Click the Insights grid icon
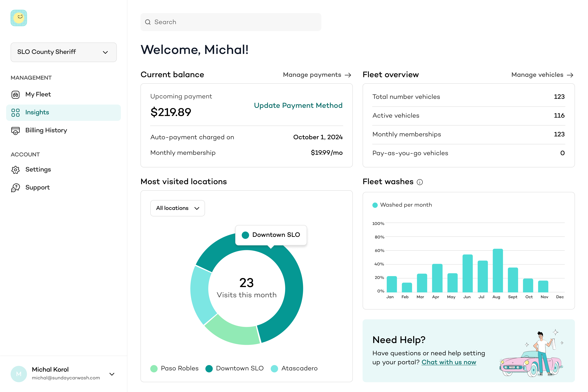 pyautogui.click(x=16, y=113)
